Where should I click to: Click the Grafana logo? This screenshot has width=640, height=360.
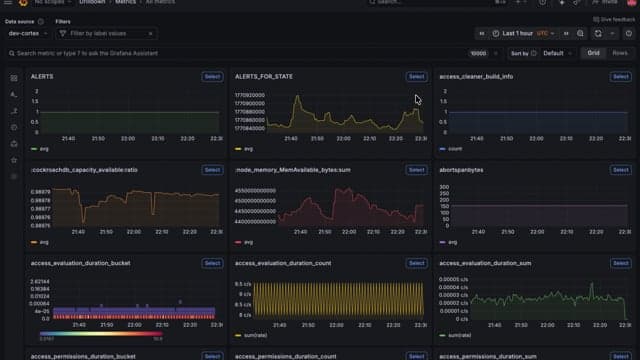pyautogui.click(x=23, y=2)
